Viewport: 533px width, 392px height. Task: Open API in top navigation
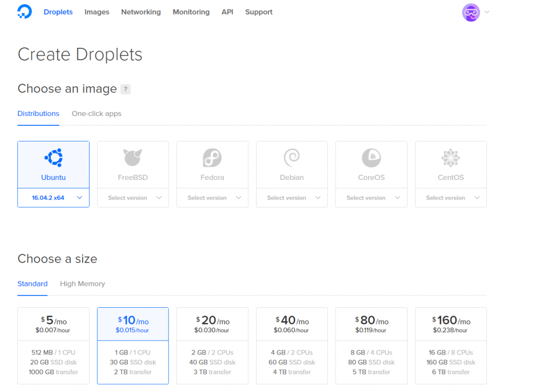click(227, 12)
